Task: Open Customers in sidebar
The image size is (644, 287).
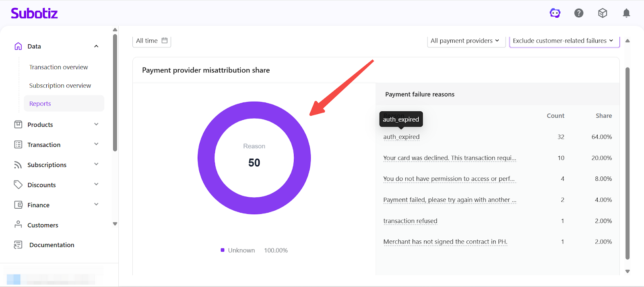Action: point(43,225)
